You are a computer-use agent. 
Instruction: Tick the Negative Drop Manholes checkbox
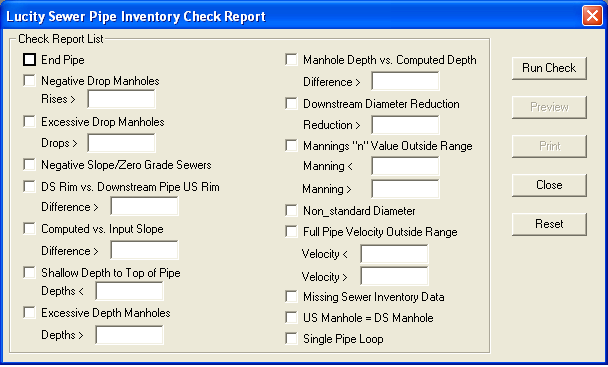[29, 80]
